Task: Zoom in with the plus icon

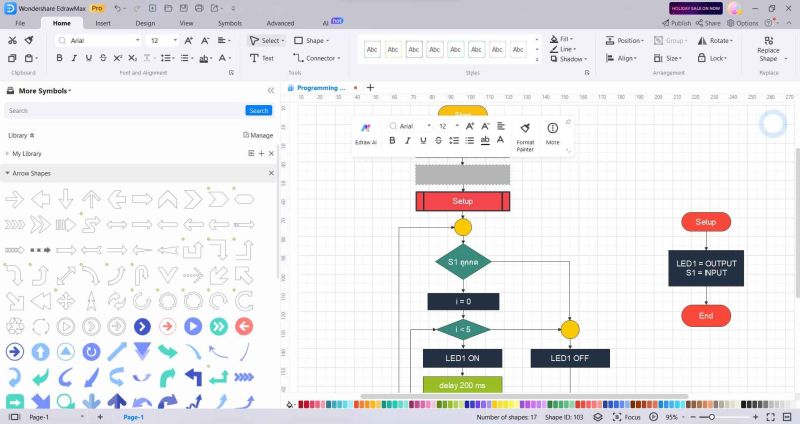Action: tap(756, 417)
